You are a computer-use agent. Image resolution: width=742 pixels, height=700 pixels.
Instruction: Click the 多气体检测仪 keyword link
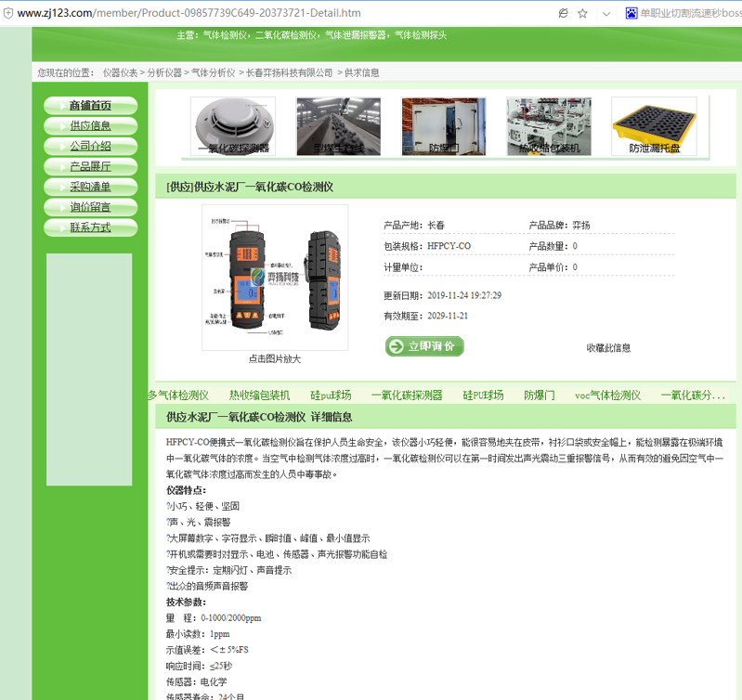(178, 395)
